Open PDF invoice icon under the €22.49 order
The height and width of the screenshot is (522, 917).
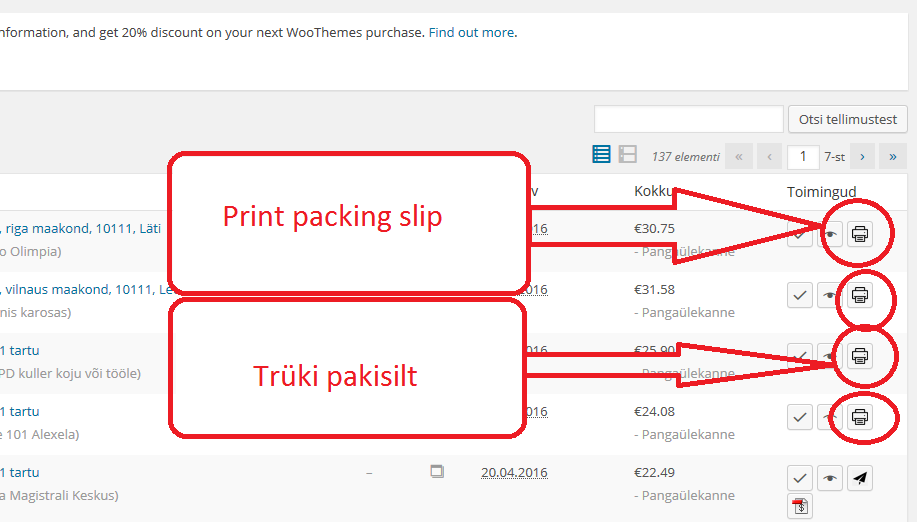799,506
